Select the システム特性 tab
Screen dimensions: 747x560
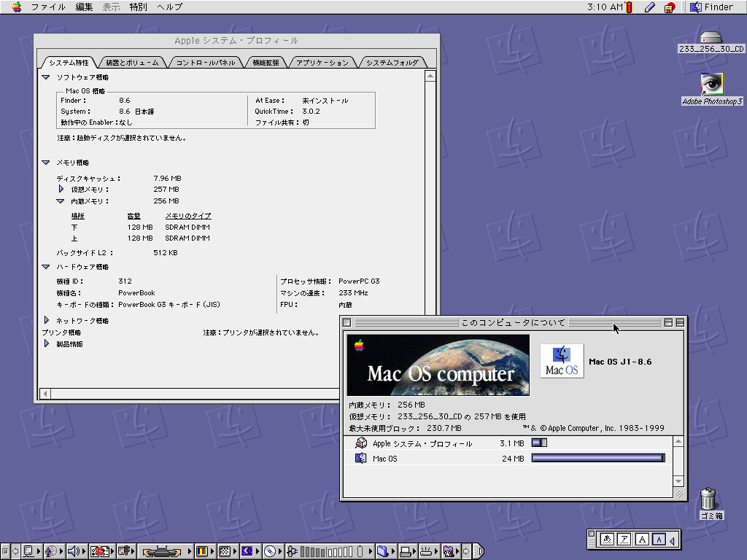point(69,63)
